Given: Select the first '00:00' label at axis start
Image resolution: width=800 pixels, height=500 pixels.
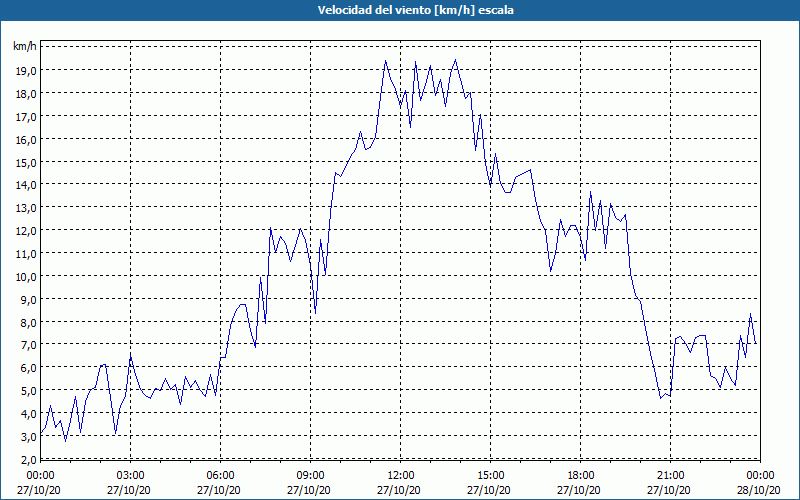Looking at the screenshot, I should pos(41,476).
